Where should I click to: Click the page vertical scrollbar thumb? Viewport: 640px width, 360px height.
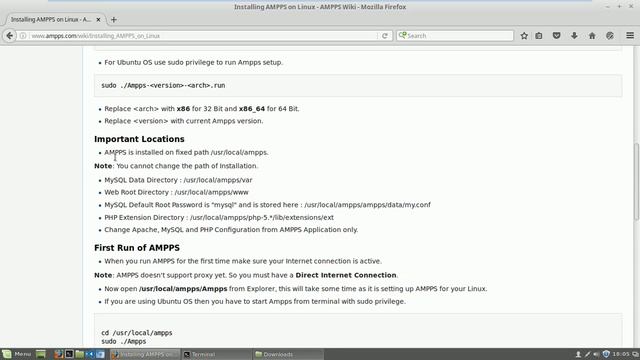(x=637, y=182)
